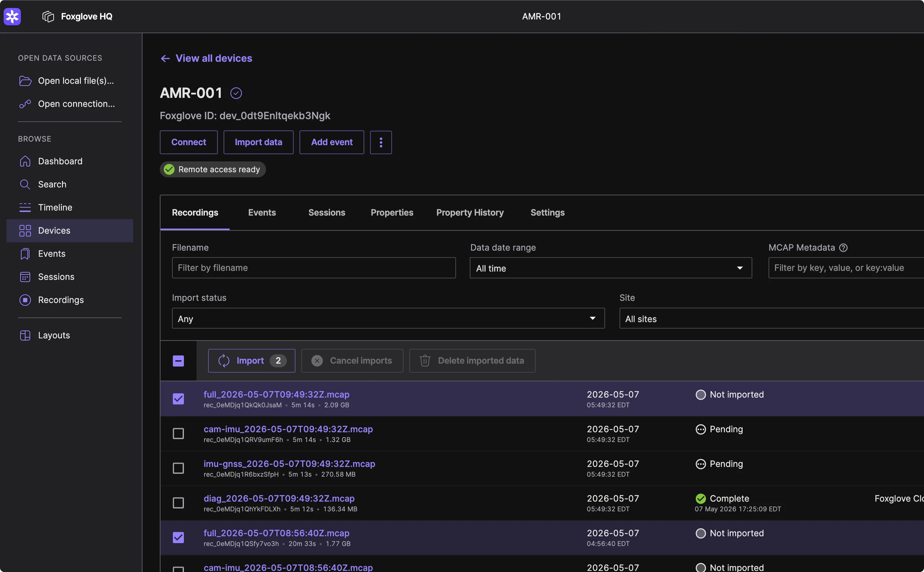Open the cam-imu_2026-05-07T09:49:32Z.mcap recording link
Viewport: 924px width, 572px height.
click(288, 429)
